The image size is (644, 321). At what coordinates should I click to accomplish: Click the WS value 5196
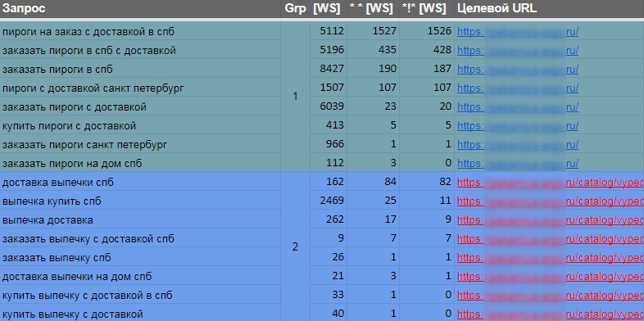[x=332, y=51]
